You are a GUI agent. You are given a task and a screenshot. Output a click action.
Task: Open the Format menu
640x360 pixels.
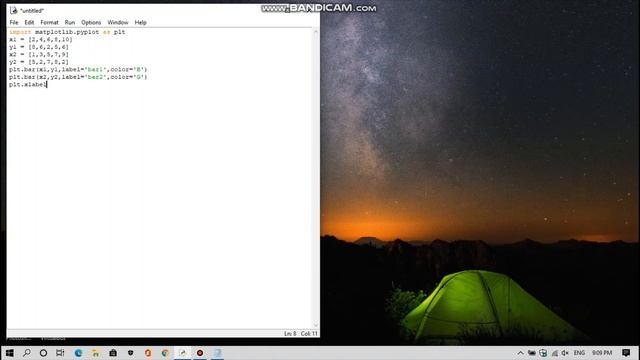[49, 22]
